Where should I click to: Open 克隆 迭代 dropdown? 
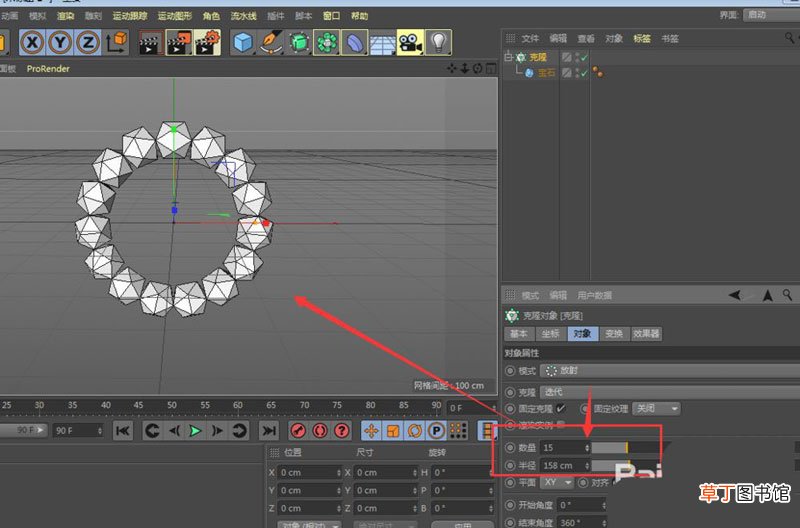(x=669, y=392)
